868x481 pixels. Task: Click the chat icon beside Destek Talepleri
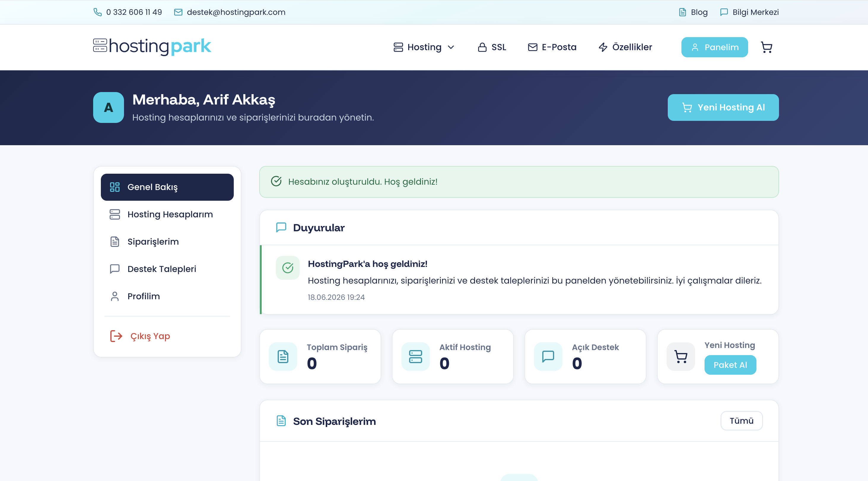(115, 269)
